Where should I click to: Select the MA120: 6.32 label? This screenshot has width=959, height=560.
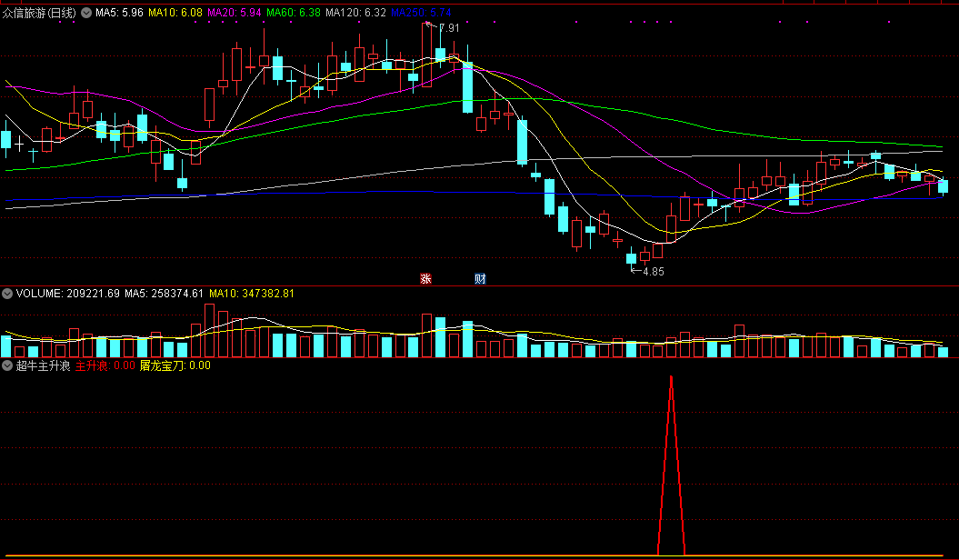(356, 13)
